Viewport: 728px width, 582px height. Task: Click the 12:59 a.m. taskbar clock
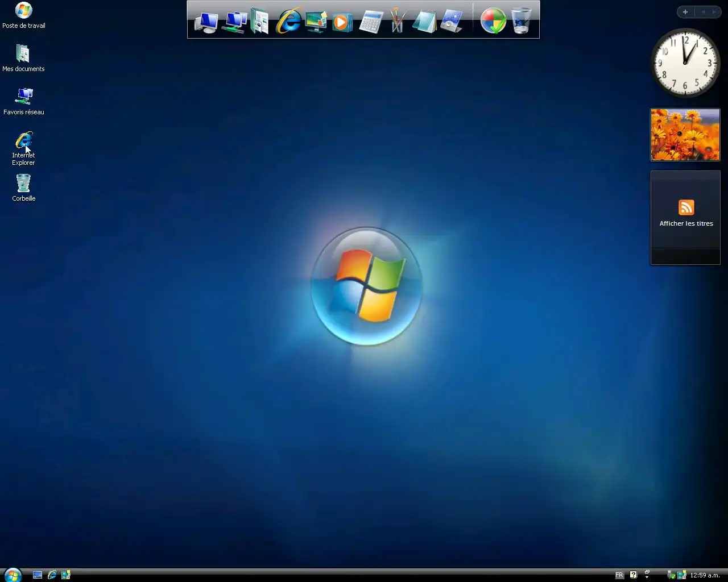705,575
